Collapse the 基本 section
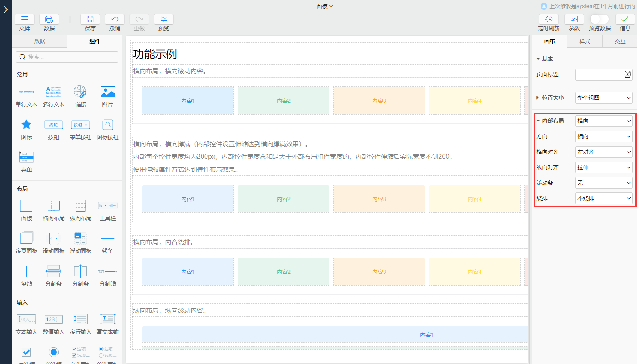Viewport: 637px width, 364px height. point(538,59)
